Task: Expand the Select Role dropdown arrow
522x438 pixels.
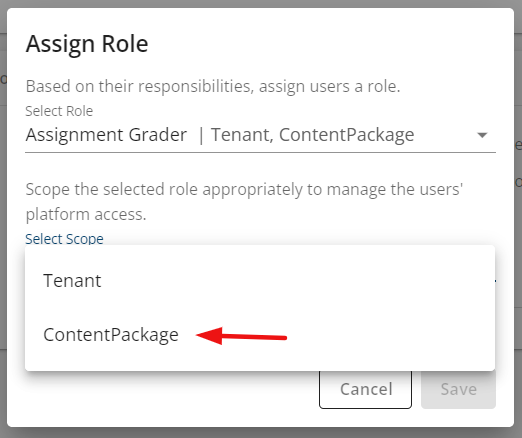Action: (x=482, y=135)
